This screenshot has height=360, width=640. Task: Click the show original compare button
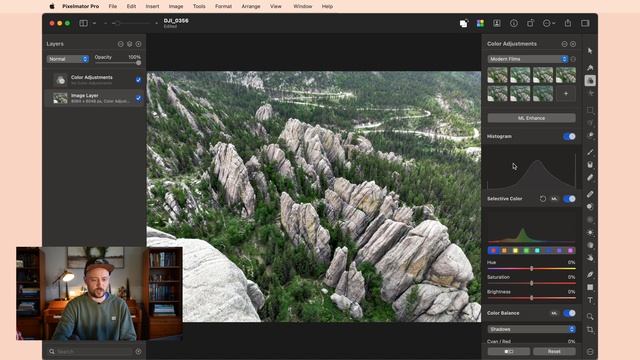tap(509, 351)
